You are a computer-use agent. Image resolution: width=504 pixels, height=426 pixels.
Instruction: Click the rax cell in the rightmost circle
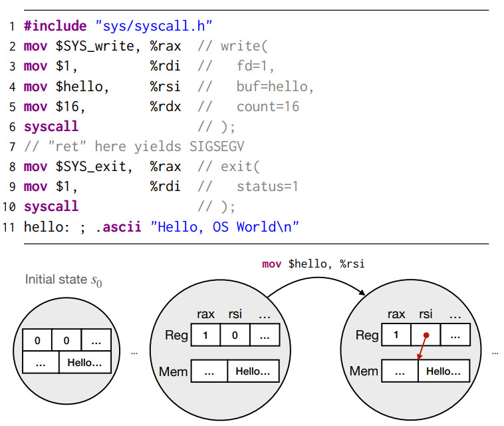(x=397, y=335)
